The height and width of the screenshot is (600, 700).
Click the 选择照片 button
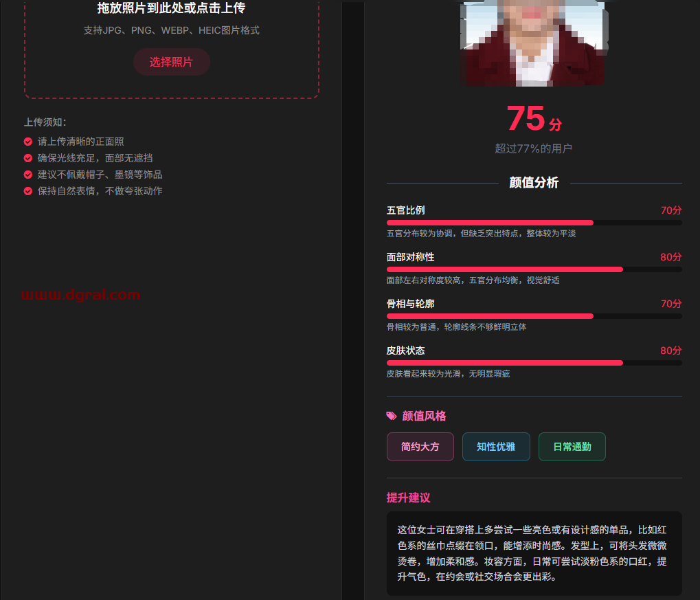(171, 62)
